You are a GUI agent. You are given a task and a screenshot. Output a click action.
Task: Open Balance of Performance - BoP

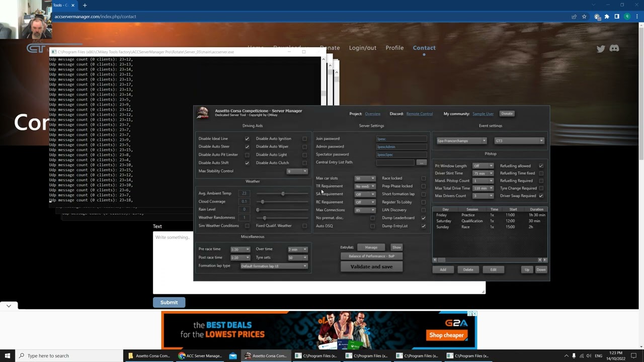371,256
